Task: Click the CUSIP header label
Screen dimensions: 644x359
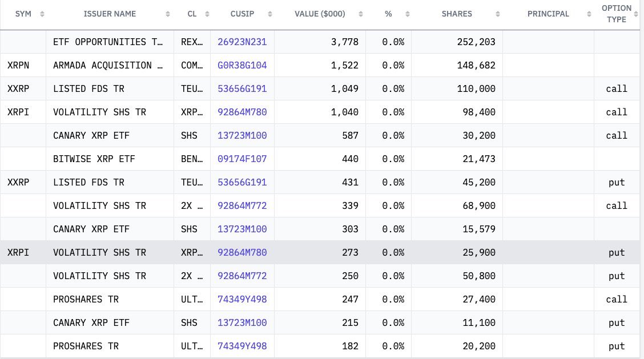Action: 242,14
